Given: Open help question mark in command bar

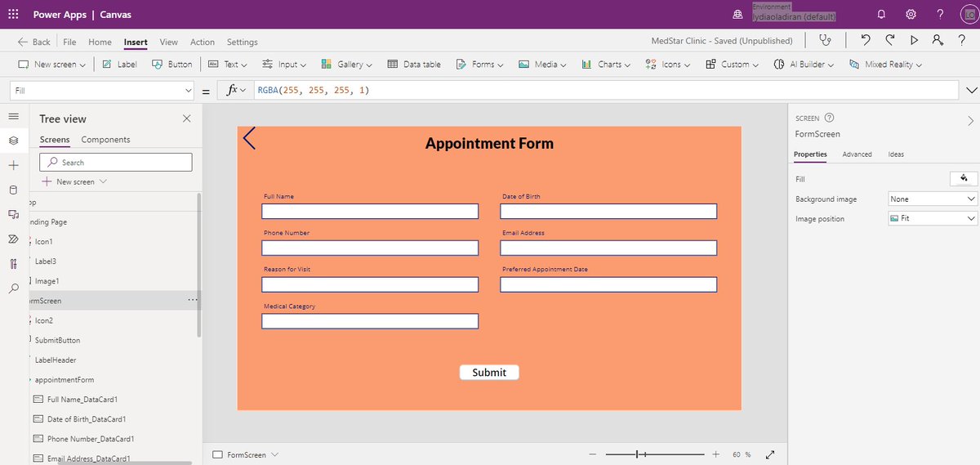Looking at the screenshot, I should [x=963, y=40].
